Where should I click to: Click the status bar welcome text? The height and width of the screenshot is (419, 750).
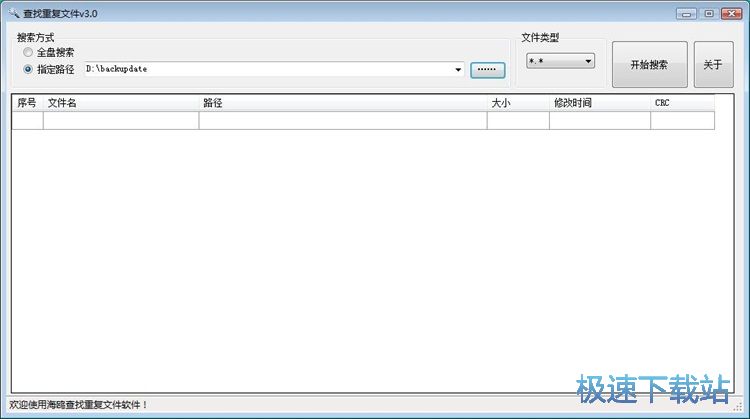(x=78, y=405)
